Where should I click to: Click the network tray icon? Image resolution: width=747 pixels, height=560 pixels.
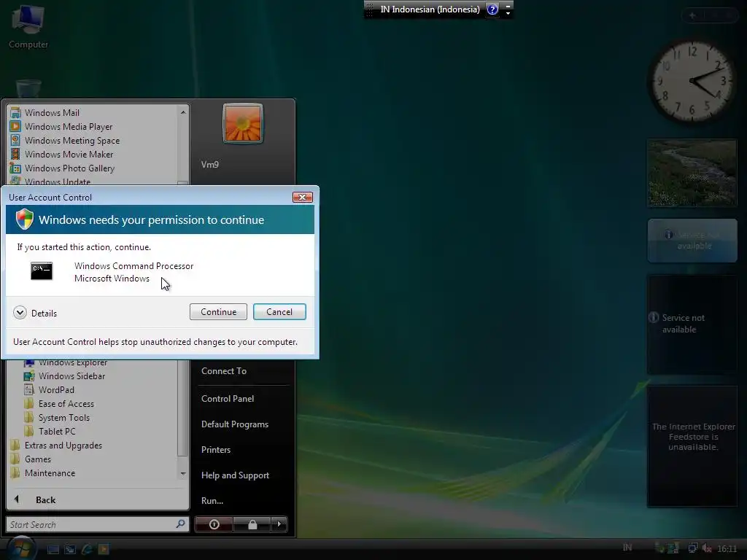(x=693, y=548)
